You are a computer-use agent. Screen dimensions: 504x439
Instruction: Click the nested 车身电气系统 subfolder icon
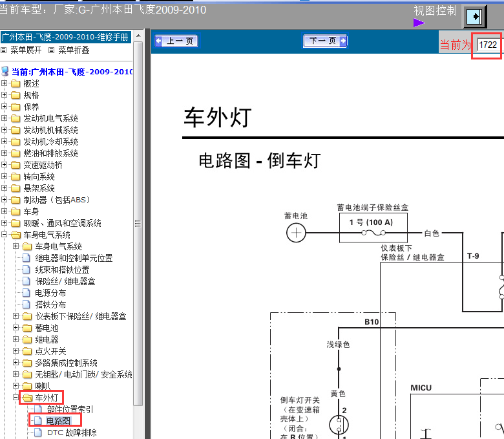27,246
